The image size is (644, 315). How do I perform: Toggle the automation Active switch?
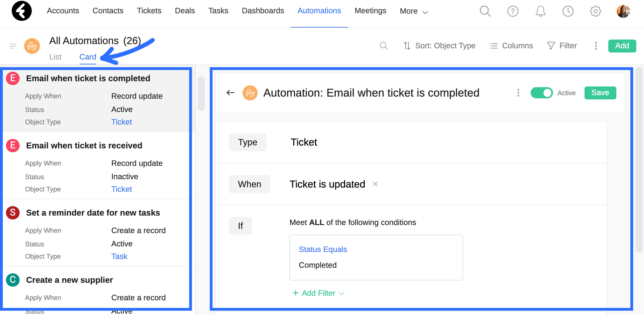coord(541,93)
